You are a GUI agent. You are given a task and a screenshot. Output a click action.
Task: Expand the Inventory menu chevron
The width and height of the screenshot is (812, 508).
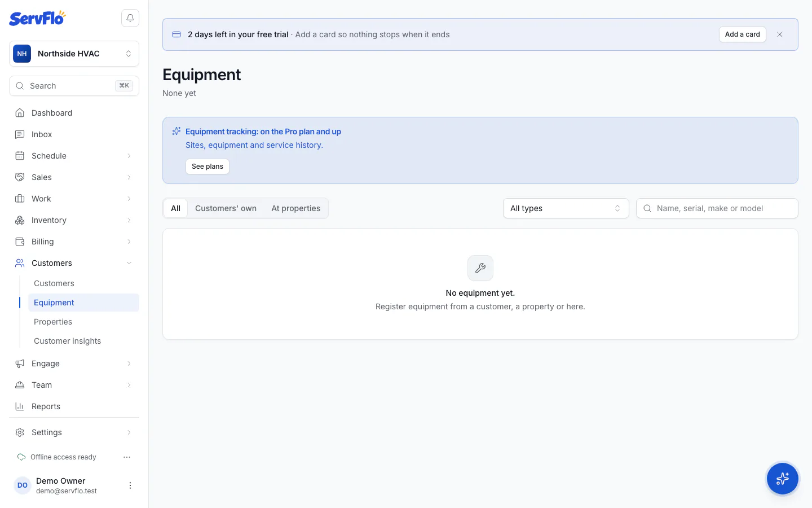[x=129, y=220]
